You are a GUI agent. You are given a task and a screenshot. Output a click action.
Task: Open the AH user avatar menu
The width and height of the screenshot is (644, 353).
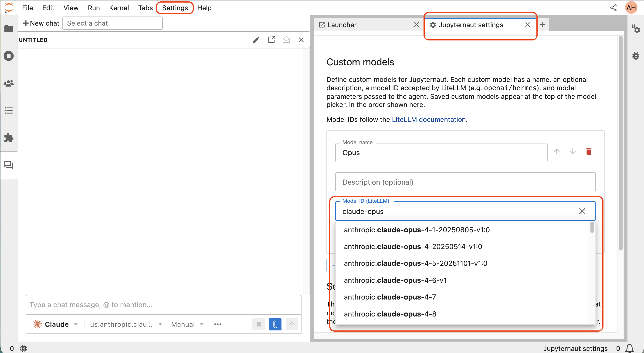pyautogui.click(x=631, y=7)
